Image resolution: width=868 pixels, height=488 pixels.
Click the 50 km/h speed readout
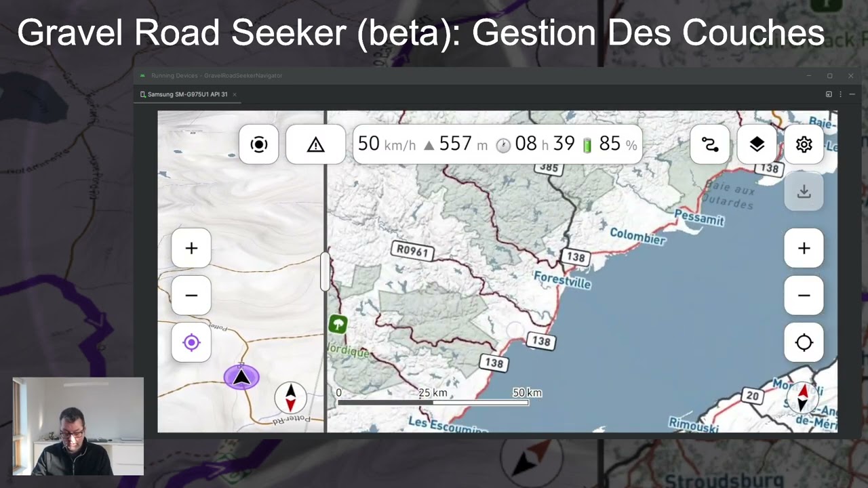(x=387, y=144)
